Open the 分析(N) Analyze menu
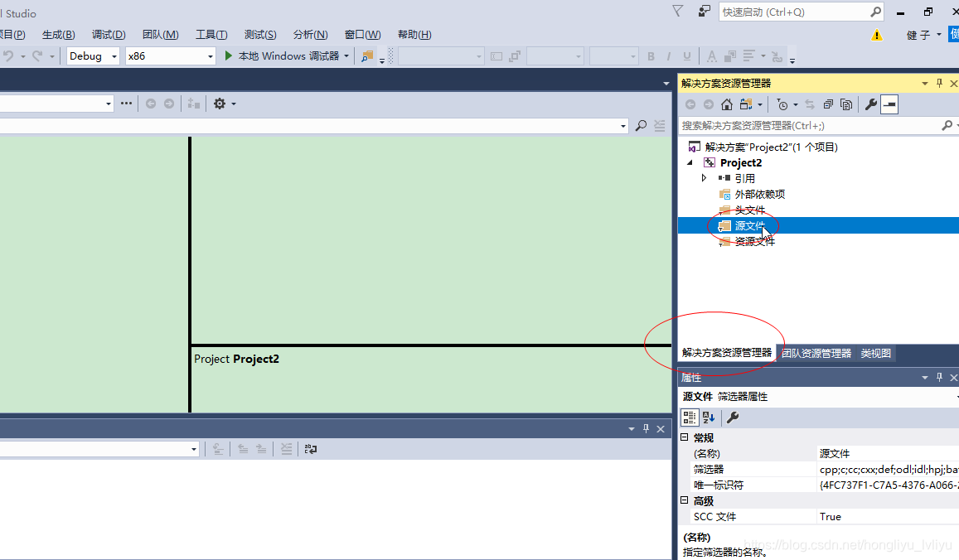 [x=311, y=35]
